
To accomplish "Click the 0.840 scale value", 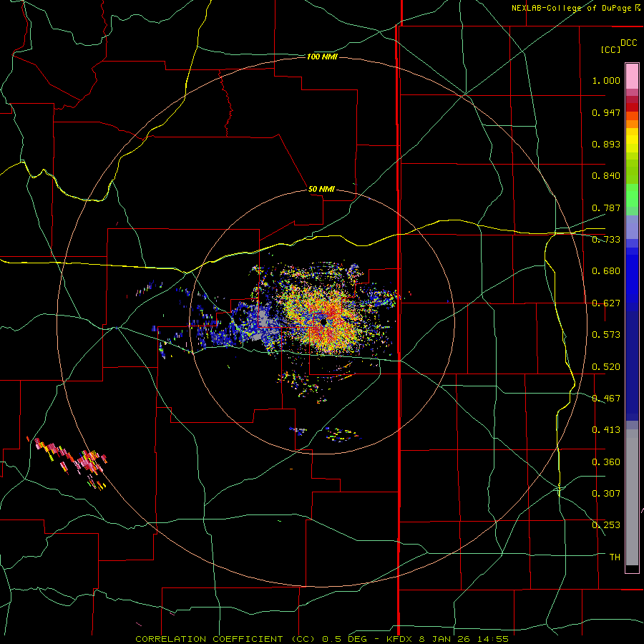I will (x=606, y=176).
